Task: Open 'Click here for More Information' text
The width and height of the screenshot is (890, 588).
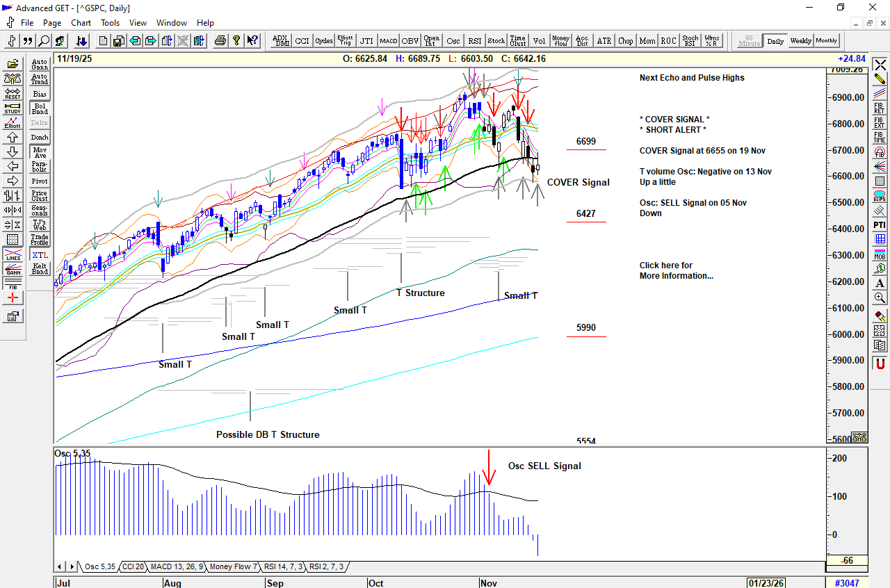Action: 676,270
